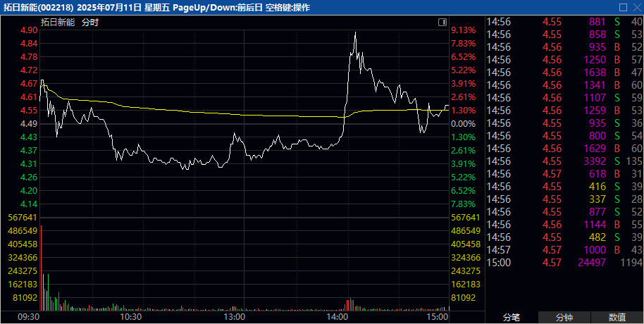Screen dimensions: 644x324
Task: Click the tallest red opening volume bar
Action: (x=42, y=268)
